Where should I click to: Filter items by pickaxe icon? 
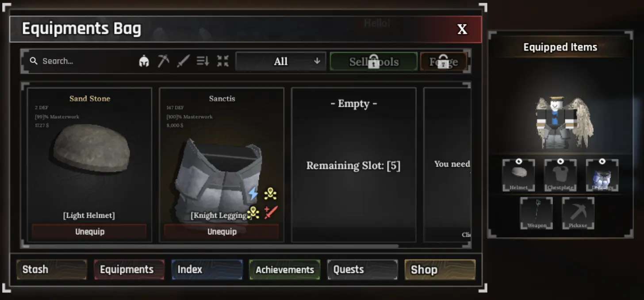[164, 61]
